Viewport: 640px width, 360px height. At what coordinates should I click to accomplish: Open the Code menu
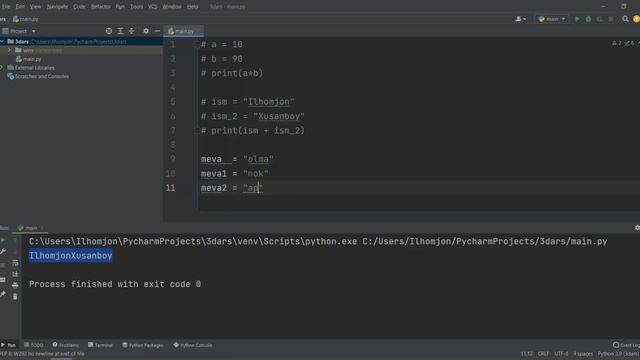(79, 7)
